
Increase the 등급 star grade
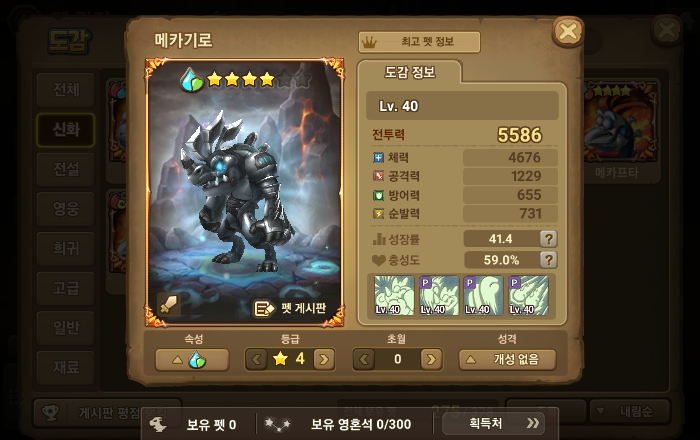pos(324,359)
